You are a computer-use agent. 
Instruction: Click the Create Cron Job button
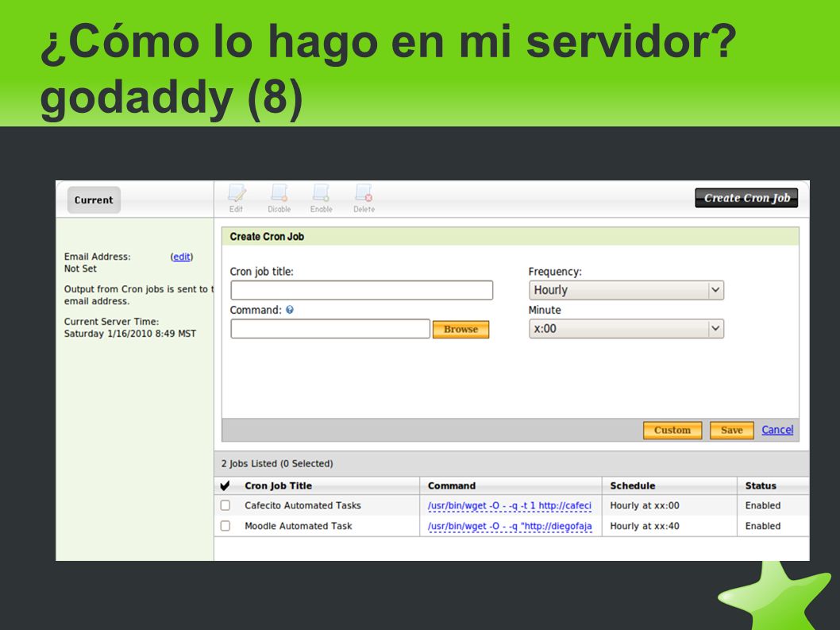coord(746,198)
